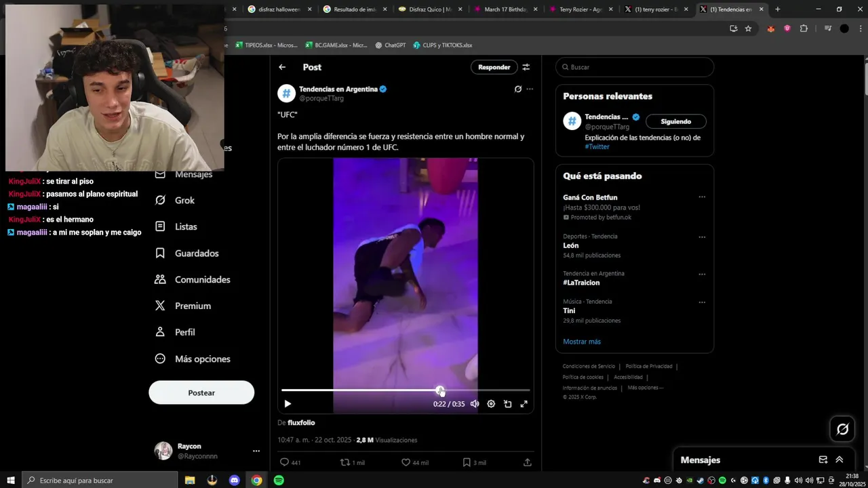
Task: Open a new browser tab
Action: pyautogui.click(x=777, y=9)
